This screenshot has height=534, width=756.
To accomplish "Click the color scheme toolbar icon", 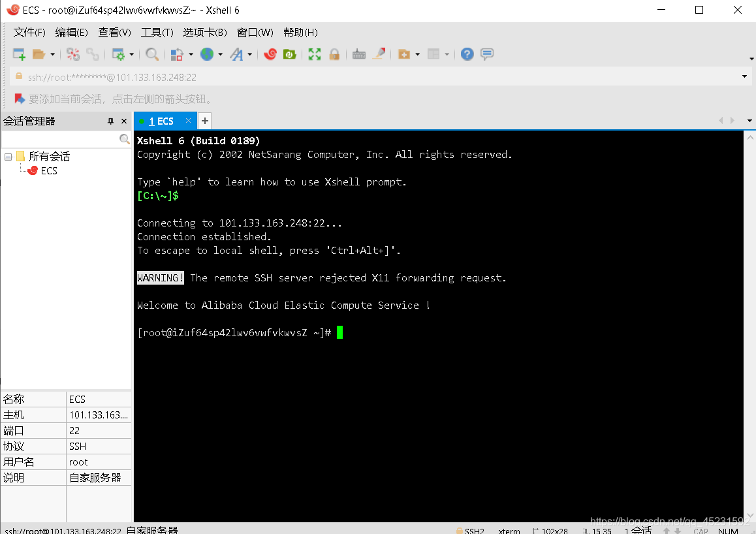I will pos(177,54).
